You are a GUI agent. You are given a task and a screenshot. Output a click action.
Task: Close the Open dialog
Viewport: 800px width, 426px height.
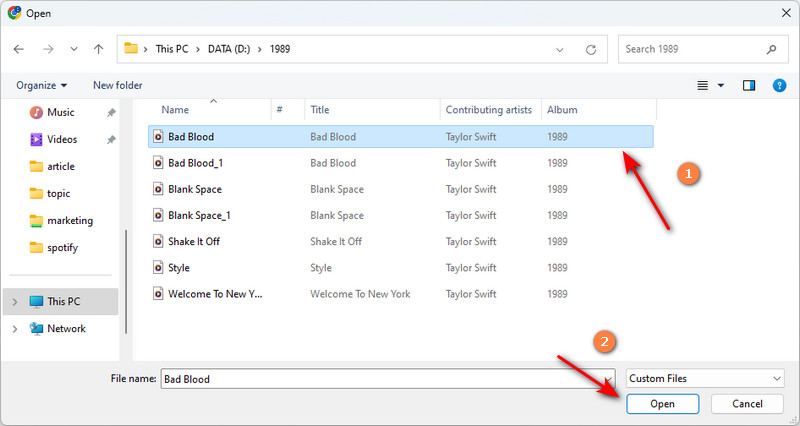click(x=786, y=13)
